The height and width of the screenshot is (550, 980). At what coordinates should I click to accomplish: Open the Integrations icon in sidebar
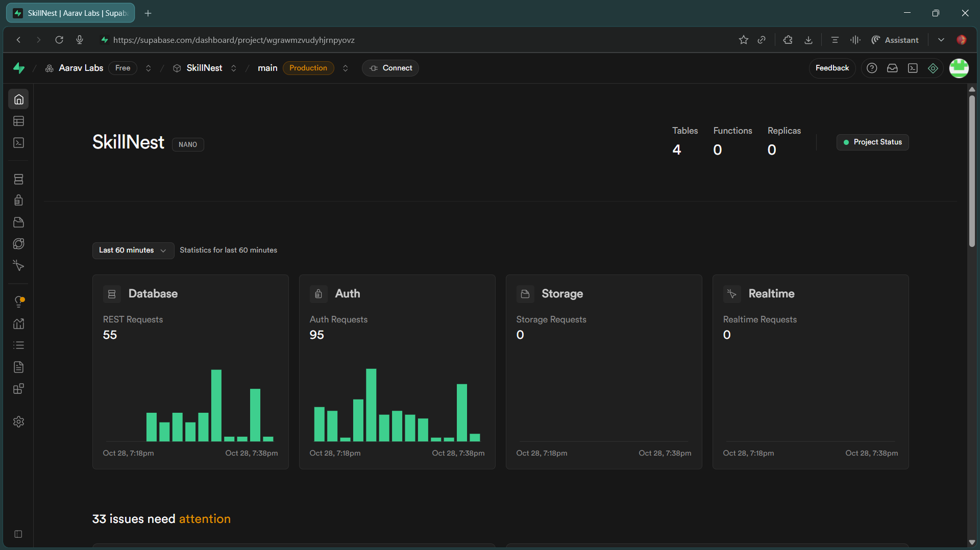19,389
